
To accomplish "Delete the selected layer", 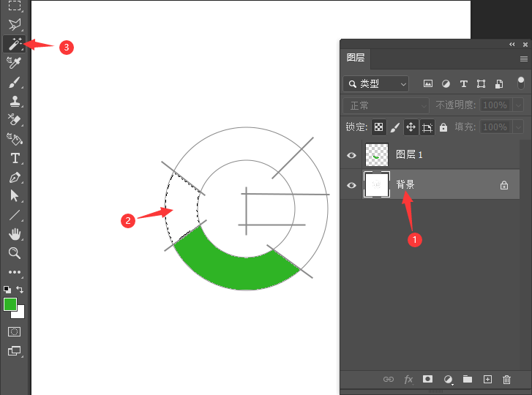I will [506, 380].
